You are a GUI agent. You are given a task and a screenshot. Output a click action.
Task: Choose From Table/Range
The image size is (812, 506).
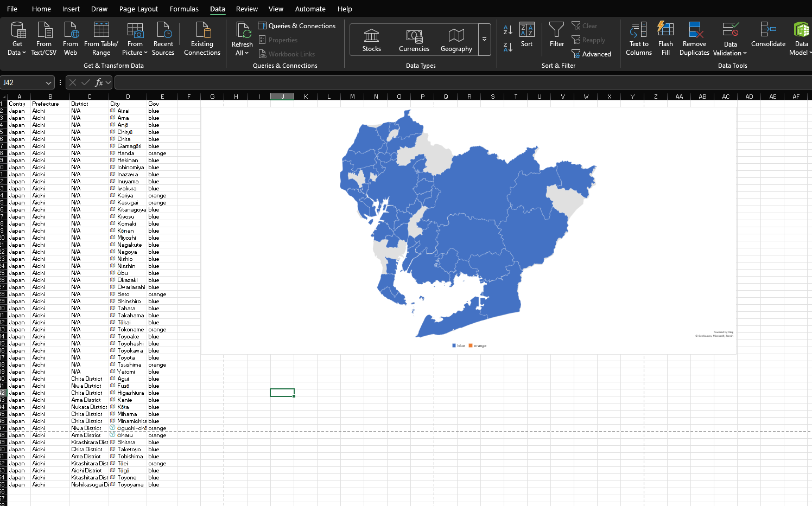pyautogui.click(x=101, y=39)
